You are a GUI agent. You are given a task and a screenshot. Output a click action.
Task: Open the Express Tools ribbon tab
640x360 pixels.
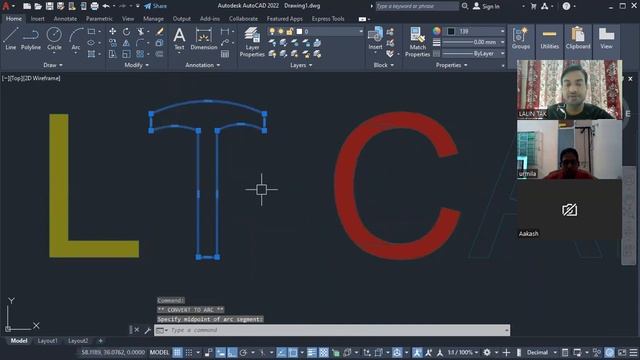pos(328,19)
